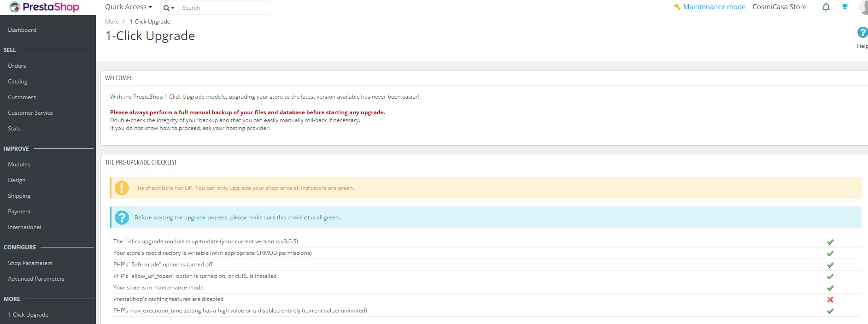This screenshot has width=868, height=324.
Task: Click the caching features are disabled text
Action: tap(168, 299)
